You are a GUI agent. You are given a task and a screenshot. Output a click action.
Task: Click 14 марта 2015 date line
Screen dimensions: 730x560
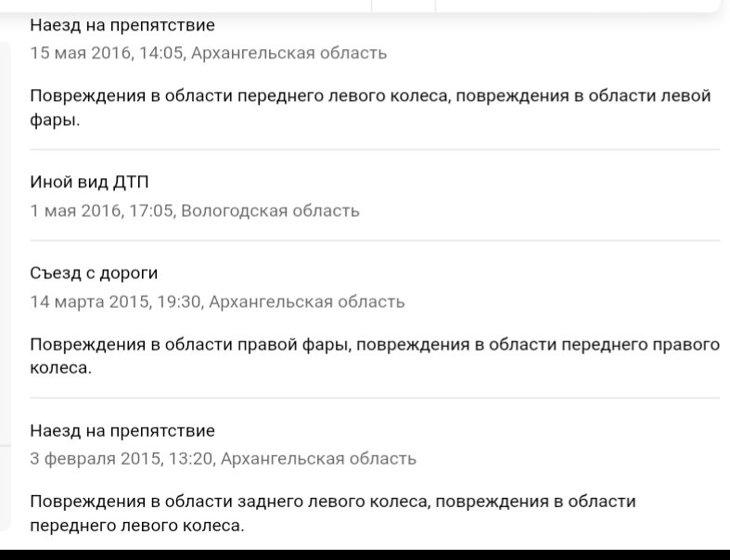[217, 302]
